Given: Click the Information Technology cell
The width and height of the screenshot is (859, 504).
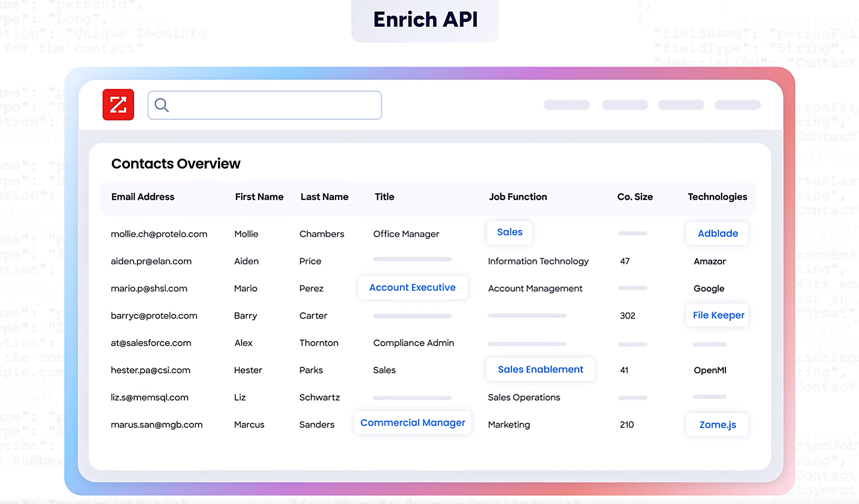Looking at the screenshot, I should tap(538, 261).
